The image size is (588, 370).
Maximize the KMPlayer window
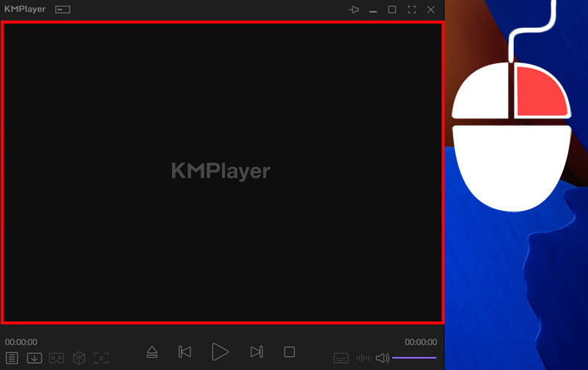coord(392,10)
